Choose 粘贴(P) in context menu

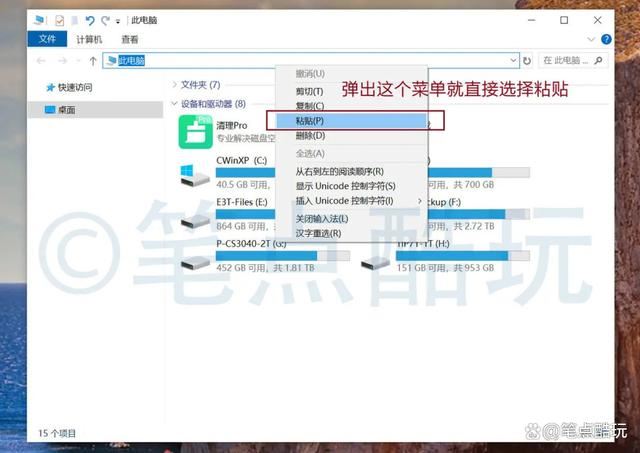(351, 121)
